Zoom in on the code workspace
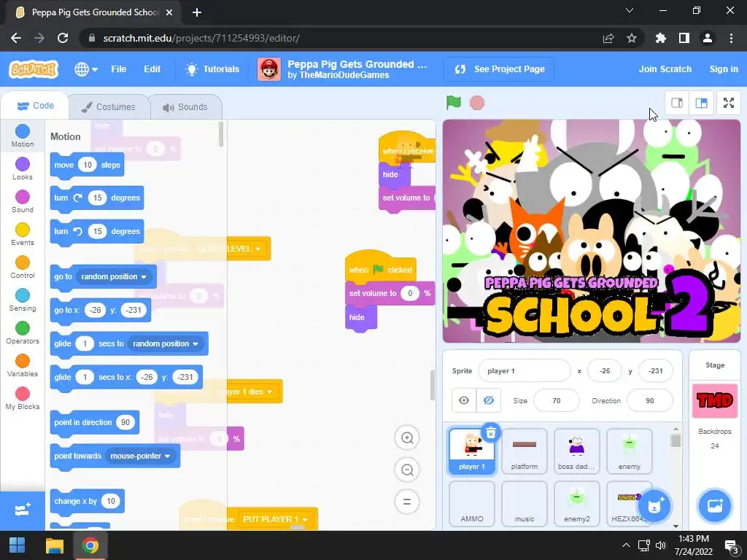The width and height of the screenshot is (747, 560). [407, 437]
